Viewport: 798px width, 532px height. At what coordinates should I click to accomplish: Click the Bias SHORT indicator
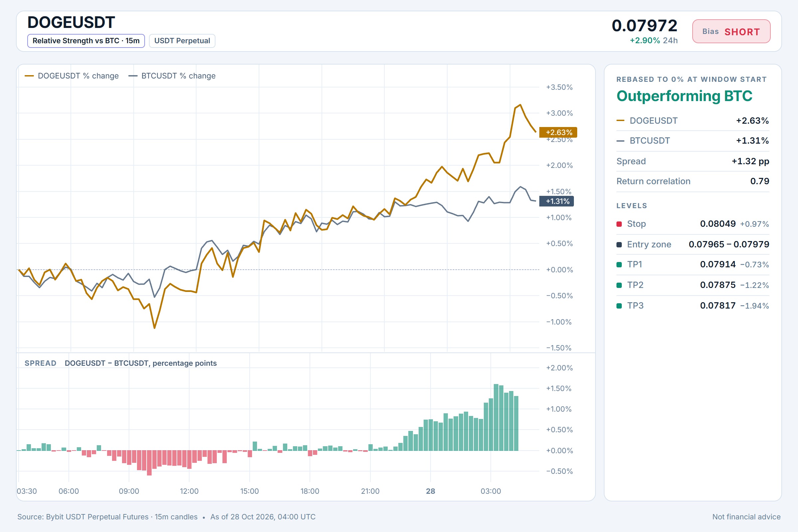tap(731, 32)
